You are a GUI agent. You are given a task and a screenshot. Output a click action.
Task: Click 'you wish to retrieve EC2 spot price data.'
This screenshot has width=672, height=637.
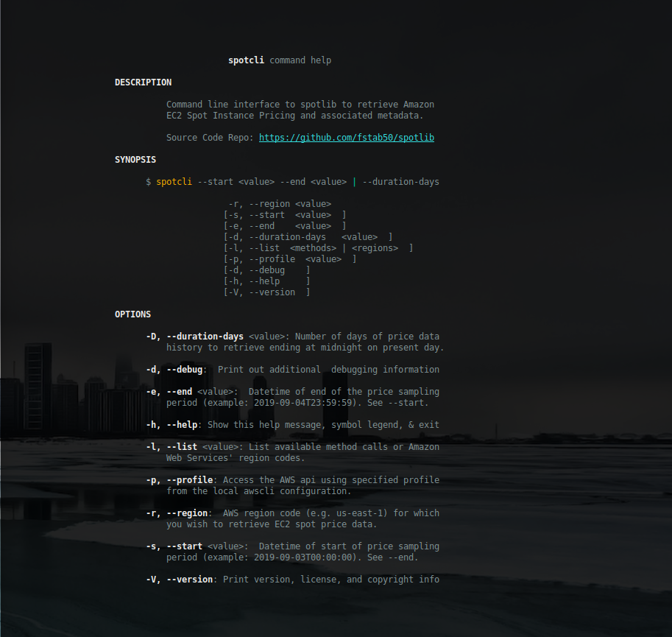coord(272,524)
